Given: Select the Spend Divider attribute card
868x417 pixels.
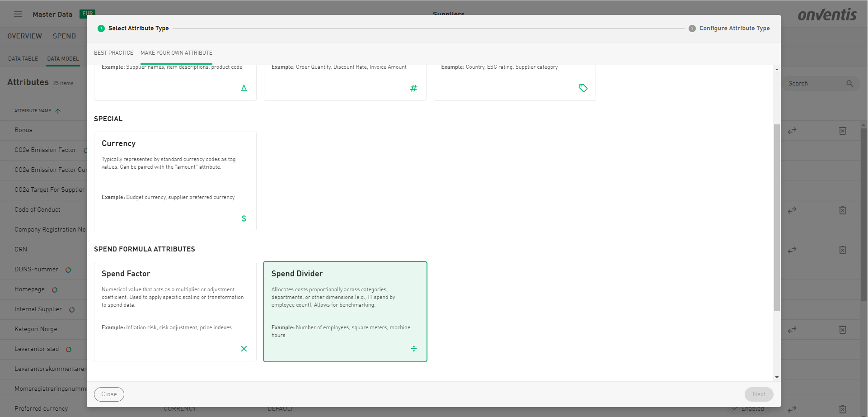Looking at the screenshot, I should pyautogui.click(x=345, y=311).
